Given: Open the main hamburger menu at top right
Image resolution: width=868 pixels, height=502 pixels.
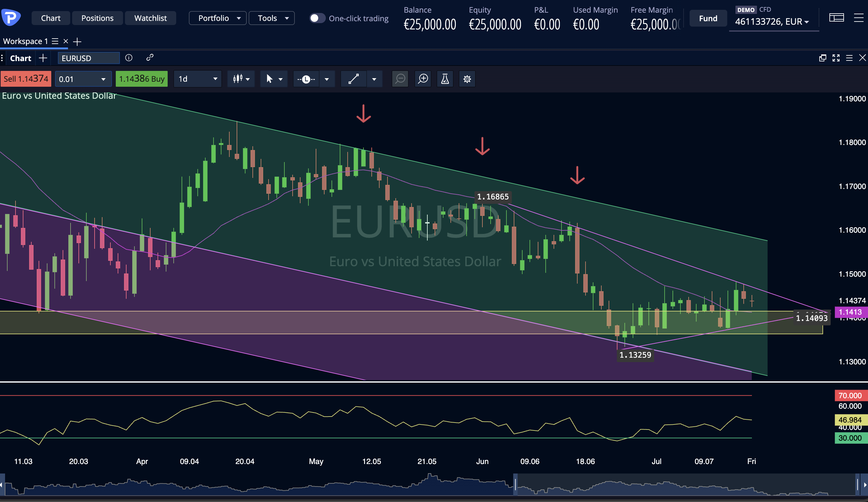Looking at the screenshot, I should 859,18.
